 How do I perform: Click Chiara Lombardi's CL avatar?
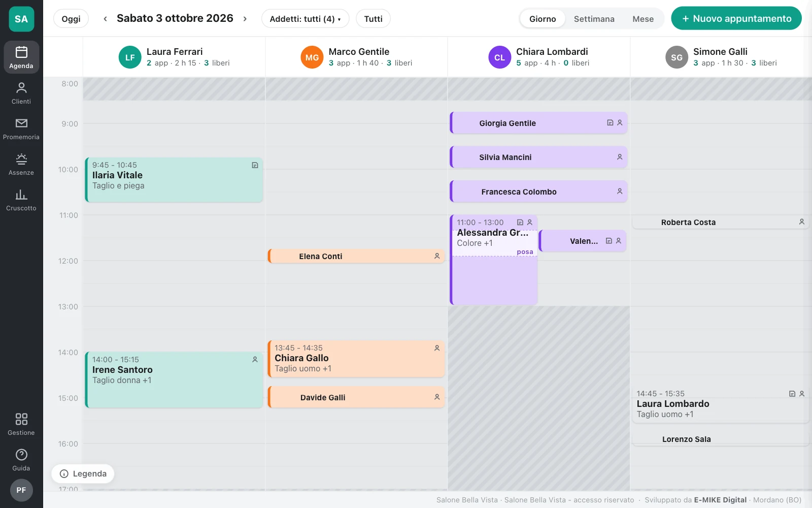tap(500, 57)
